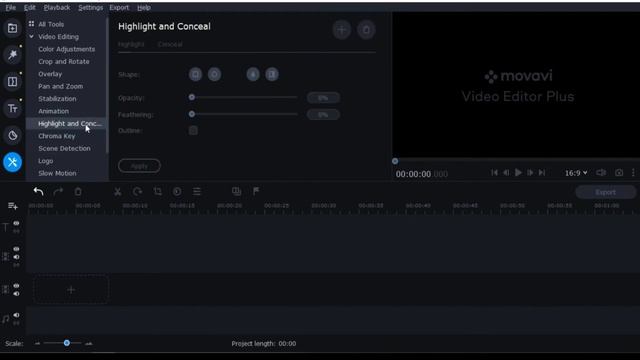Viewport: 640px width, 360px height.
Task: Mute the main video track
Action: point(16,294)
